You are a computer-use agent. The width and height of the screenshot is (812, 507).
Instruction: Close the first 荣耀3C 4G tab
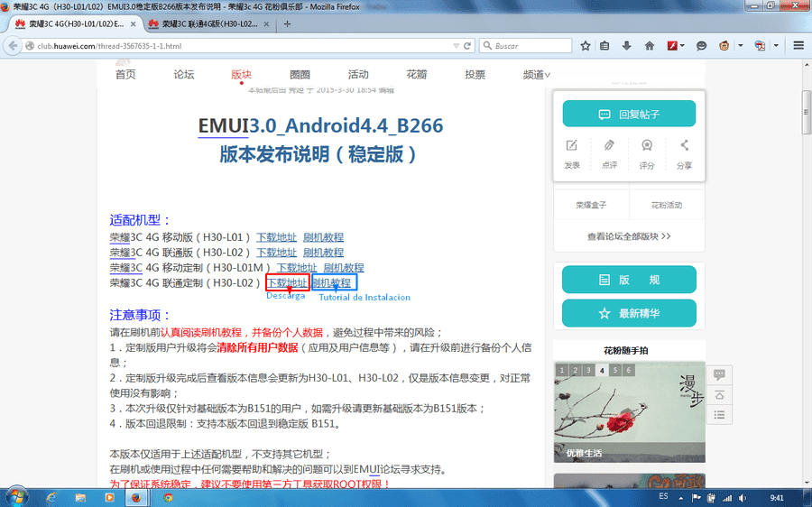[134, 23]
